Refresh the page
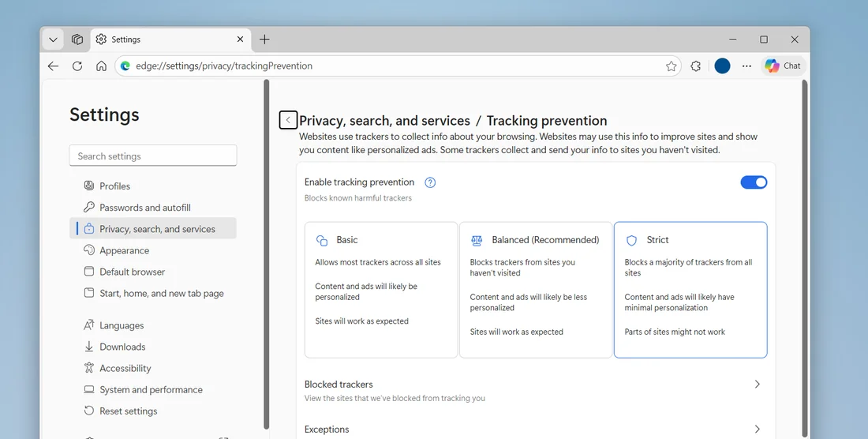Image resolution: width=868 pixels, height=439 pixels. point(77,66)
